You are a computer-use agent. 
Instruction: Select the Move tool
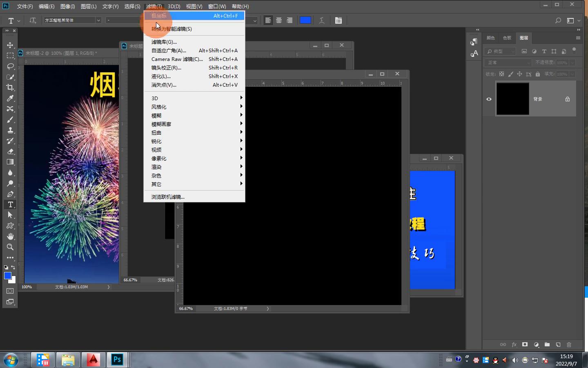click(x=10, y=45)
